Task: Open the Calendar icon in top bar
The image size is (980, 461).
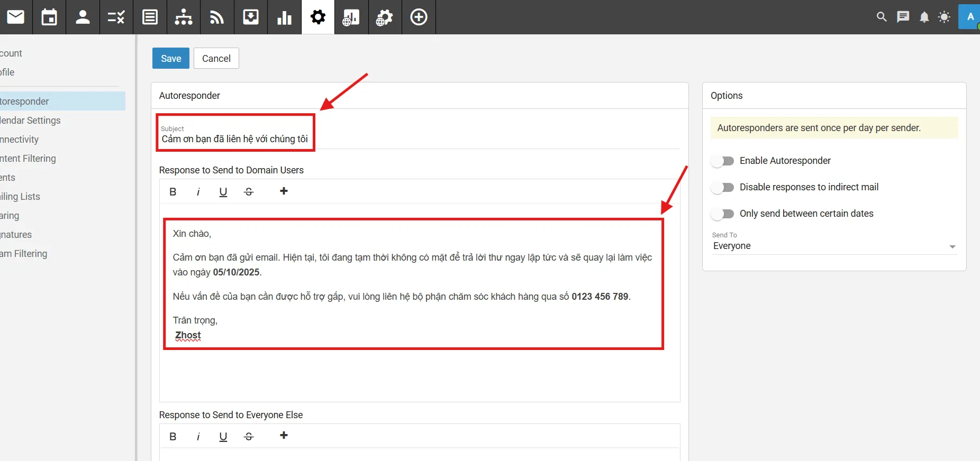Action: (49, 17)
